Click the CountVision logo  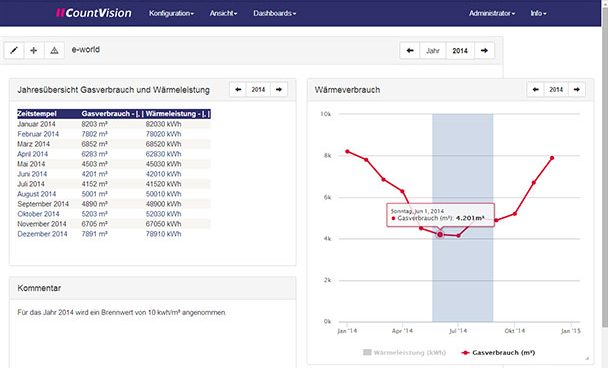93,13
